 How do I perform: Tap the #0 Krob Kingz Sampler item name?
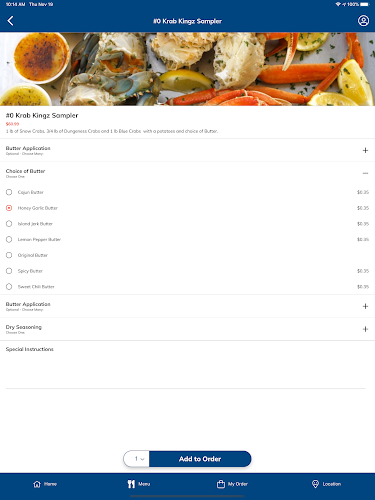click(x=42, y=115)
